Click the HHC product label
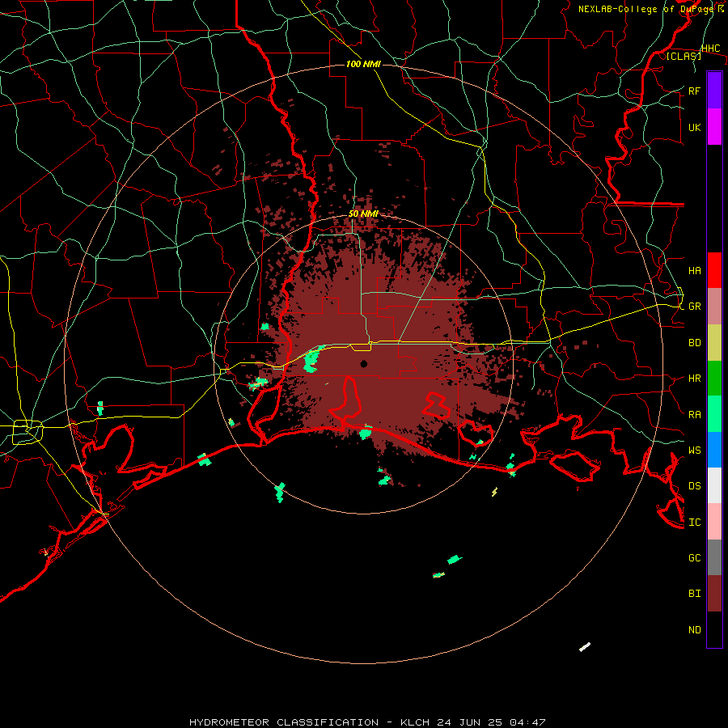The image size is (728, 728). tap(710, 49)
